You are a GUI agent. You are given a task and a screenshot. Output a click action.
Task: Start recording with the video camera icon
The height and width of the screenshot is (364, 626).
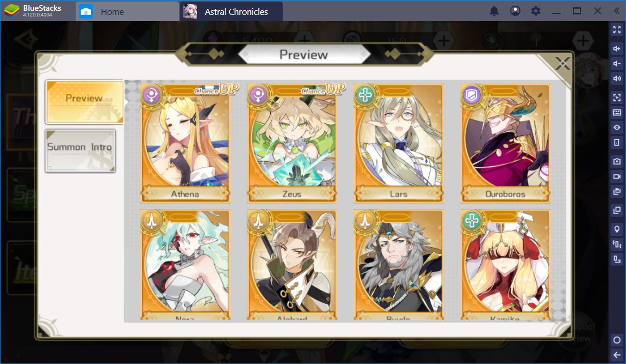(616, 176)
